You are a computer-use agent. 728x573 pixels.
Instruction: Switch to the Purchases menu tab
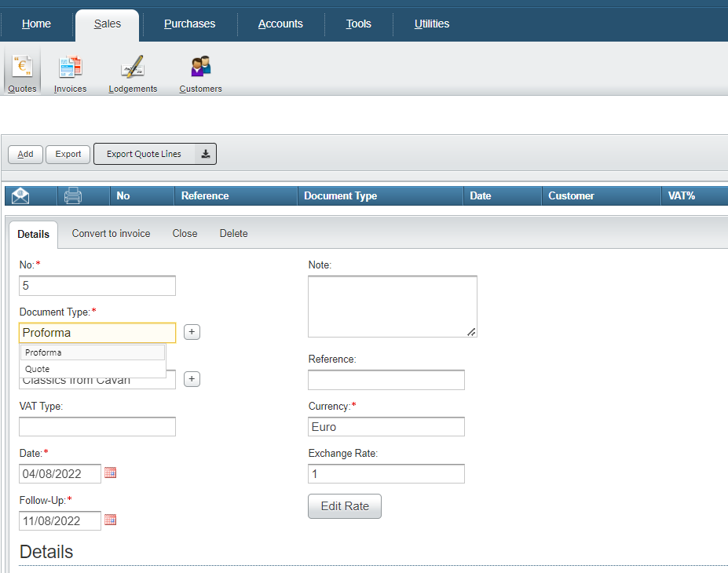pyautogui.click(x=189, y=24)
